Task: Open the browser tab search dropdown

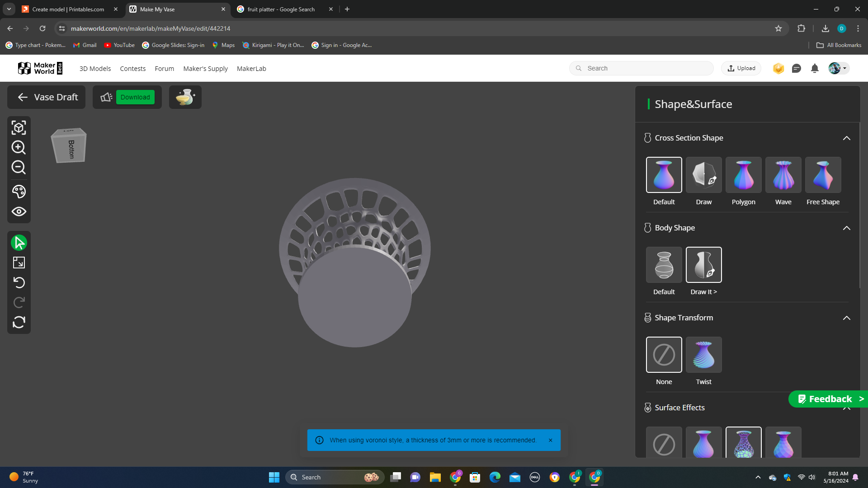Action: [x=9, y=9]
